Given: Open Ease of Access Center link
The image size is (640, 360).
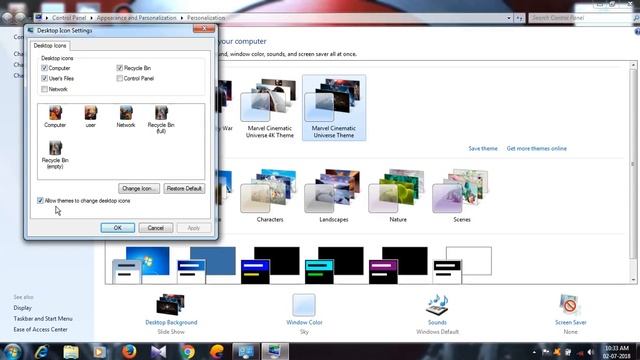Looking at the screenshot, I should [x=40, y=329].
